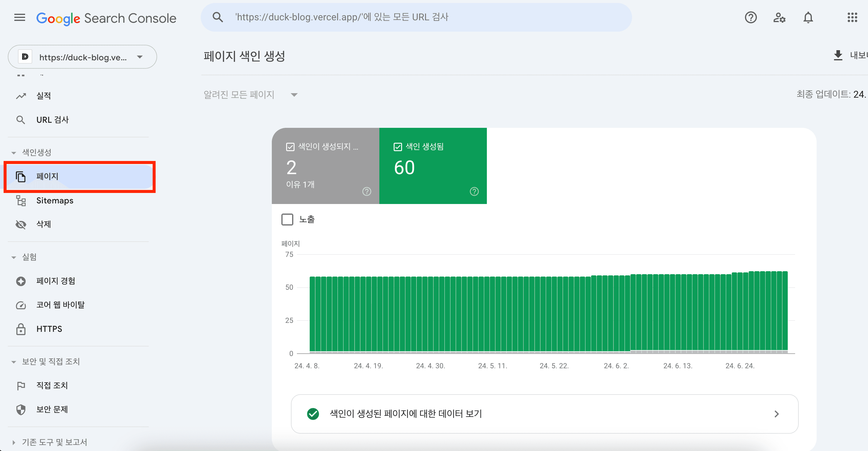Click the Sitemaps icon in sidebar

pyautogui.click(x=21, y=200)
